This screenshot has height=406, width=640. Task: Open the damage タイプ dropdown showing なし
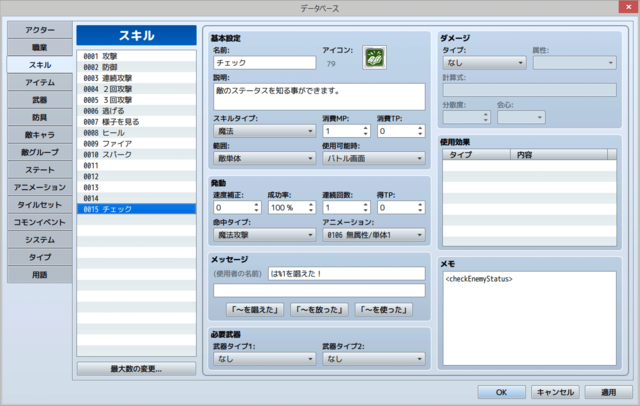(484, 63)
